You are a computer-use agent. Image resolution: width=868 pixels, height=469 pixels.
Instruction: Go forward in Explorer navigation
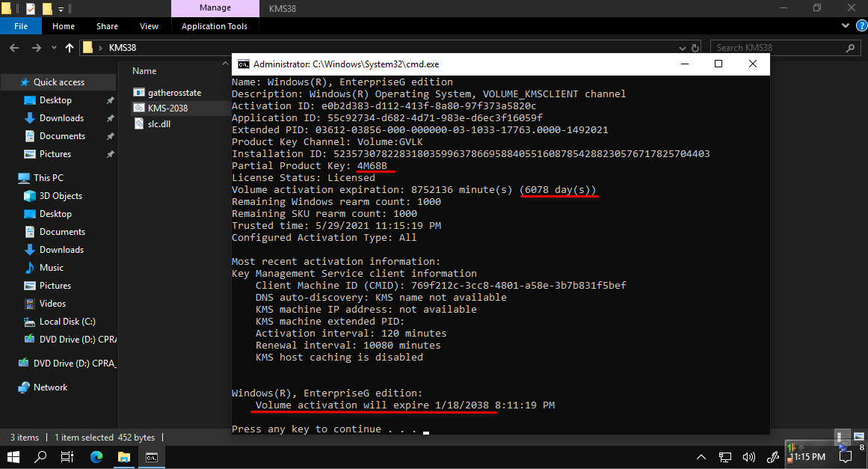[x=37, y=48]
